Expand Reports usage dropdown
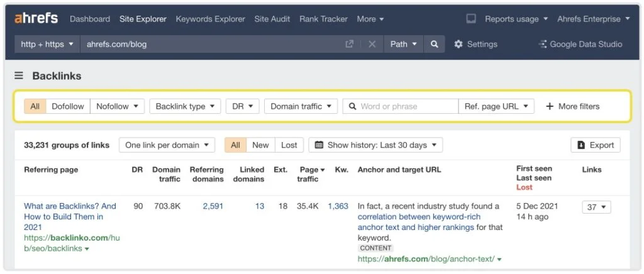644x274 pixels. [x=516, y=19]
